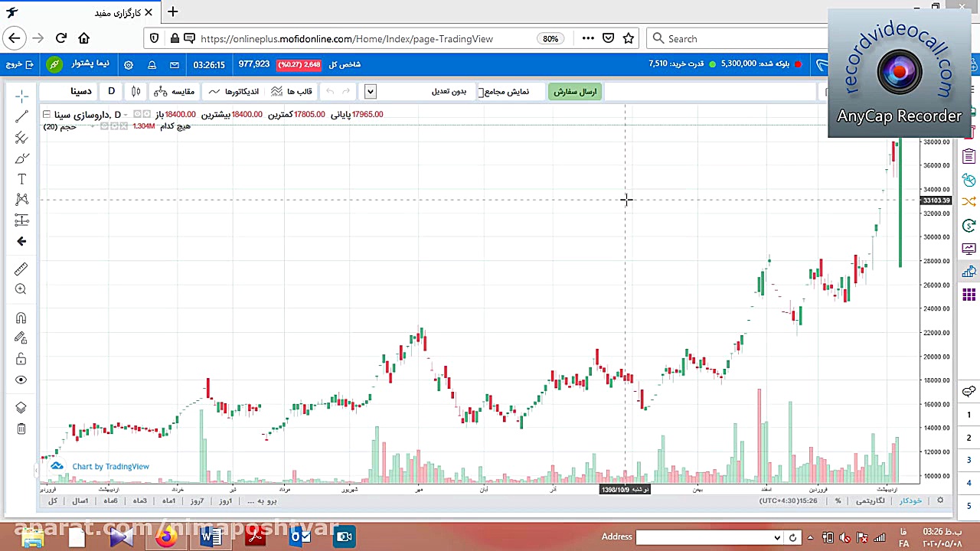Viewport: 980px width, 551px height.
Task: Show the object tree layers panel
Action: [x=21, y=408]
